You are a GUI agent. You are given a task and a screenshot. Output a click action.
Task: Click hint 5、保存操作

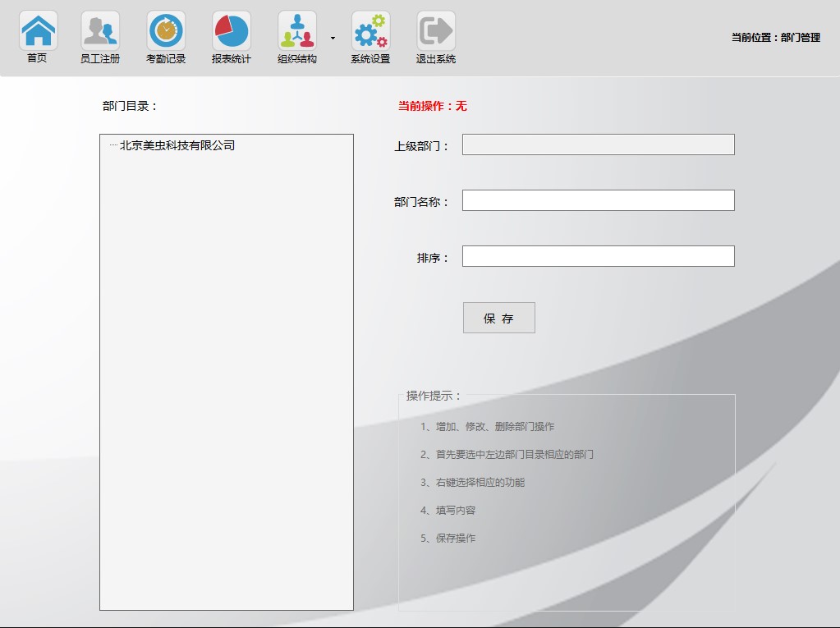448,538
